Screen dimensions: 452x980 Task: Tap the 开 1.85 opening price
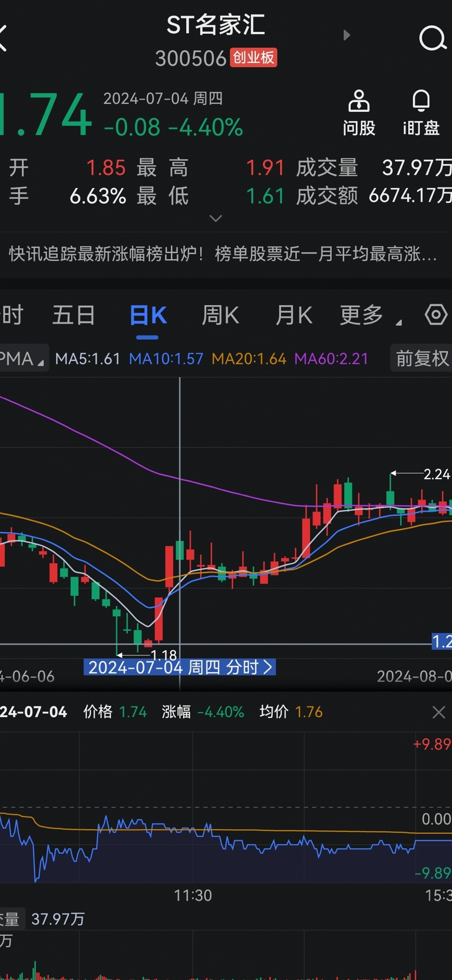pyautogui.click(x=106, y=168)
